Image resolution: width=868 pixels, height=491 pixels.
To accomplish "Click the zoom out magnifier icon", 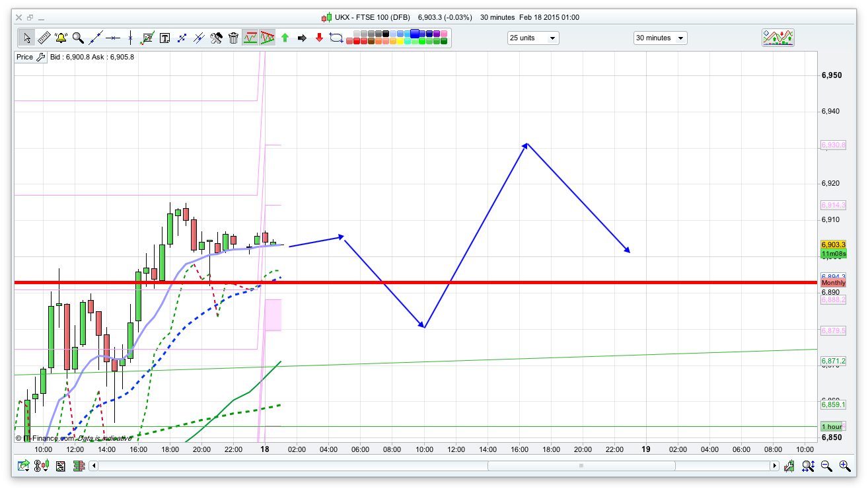I will tap(826, 466).
